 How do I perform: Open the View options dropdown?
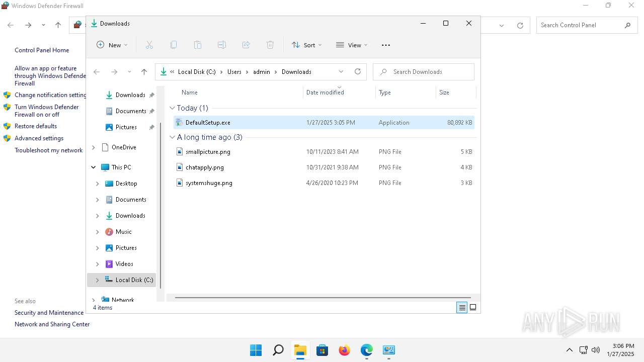tap(352, 45)
